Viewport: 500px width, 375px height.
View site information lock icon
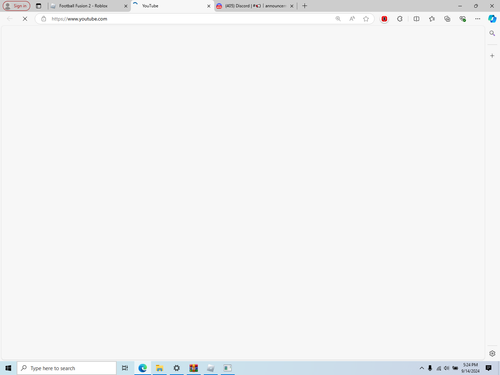(x=44, y=19)
